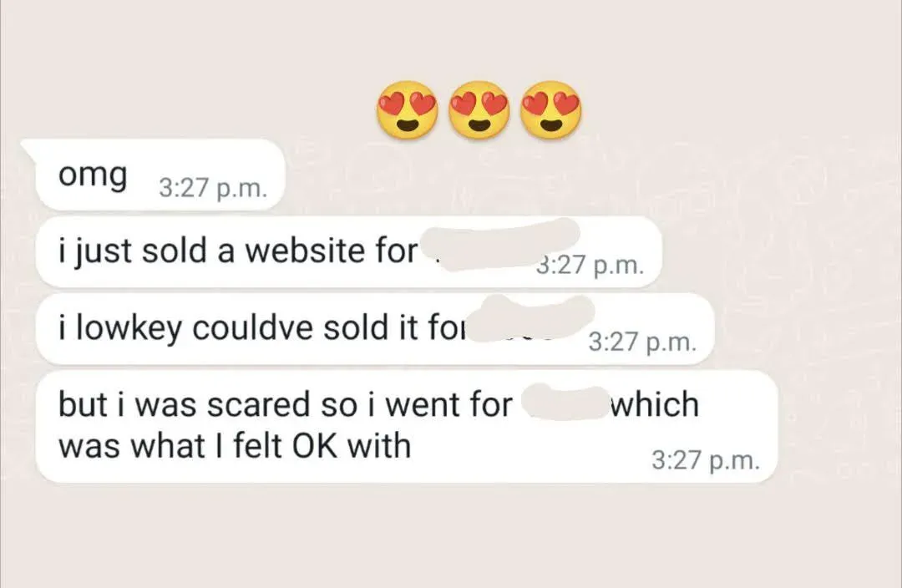Select the "but i was scared" message
The width and height of the screenshot is (902, 588).
point(407,426)
